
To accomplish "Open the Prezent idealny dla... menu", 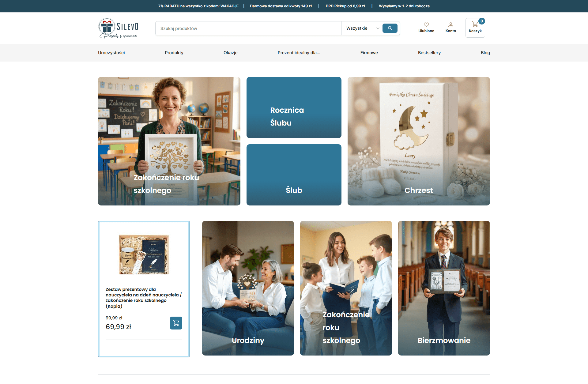I will tap(299, 53).
